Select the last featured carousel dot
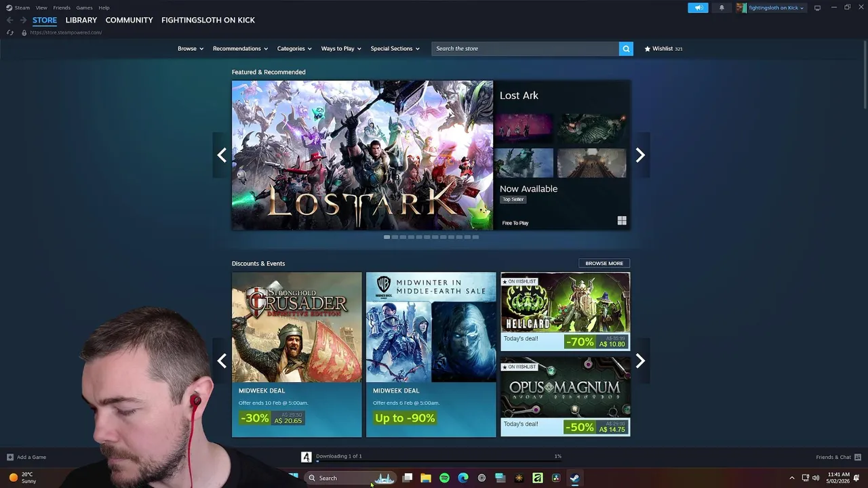The height and width of the screenshot is (488, 868). click(x=475, y=237)
